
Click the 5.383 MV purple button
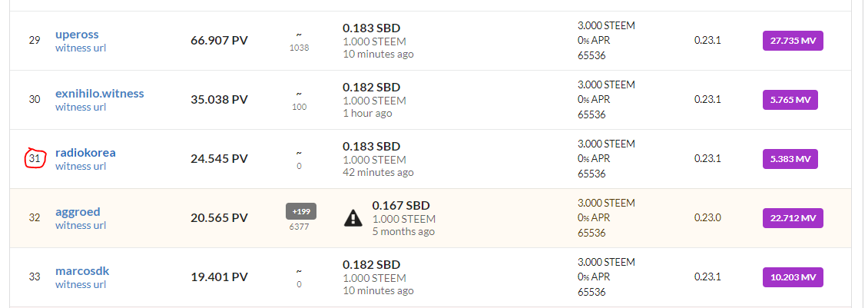point(790,159)
